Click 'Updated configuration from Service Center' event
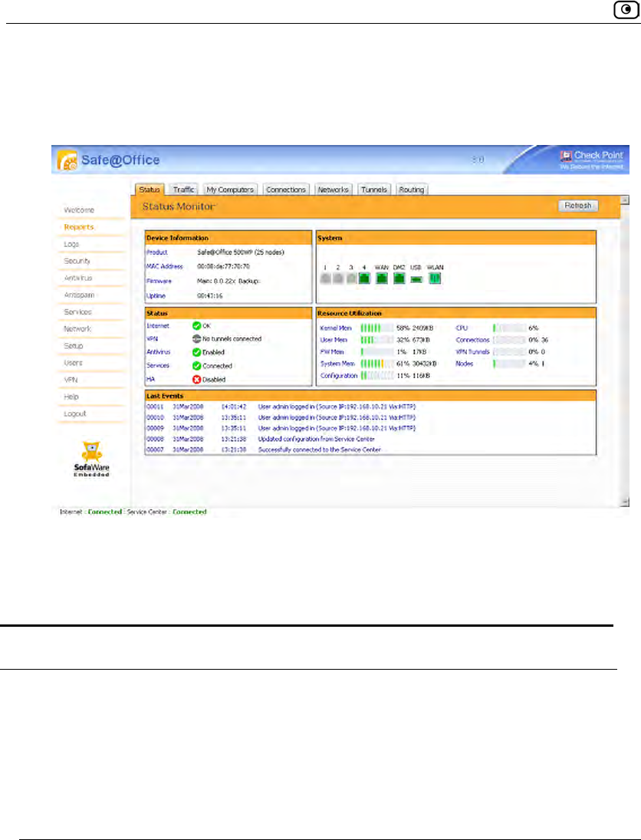The image size is (641, 840). tap(317, 439)
